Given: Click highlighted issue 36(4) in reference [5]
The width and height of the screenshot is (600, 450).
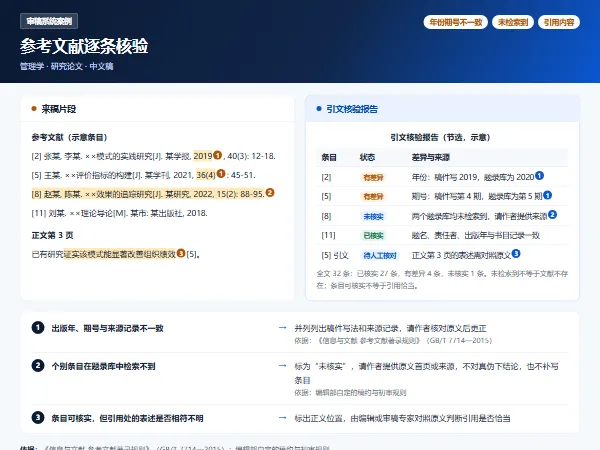Looking at the screenshot, I should tap(206, 175).
